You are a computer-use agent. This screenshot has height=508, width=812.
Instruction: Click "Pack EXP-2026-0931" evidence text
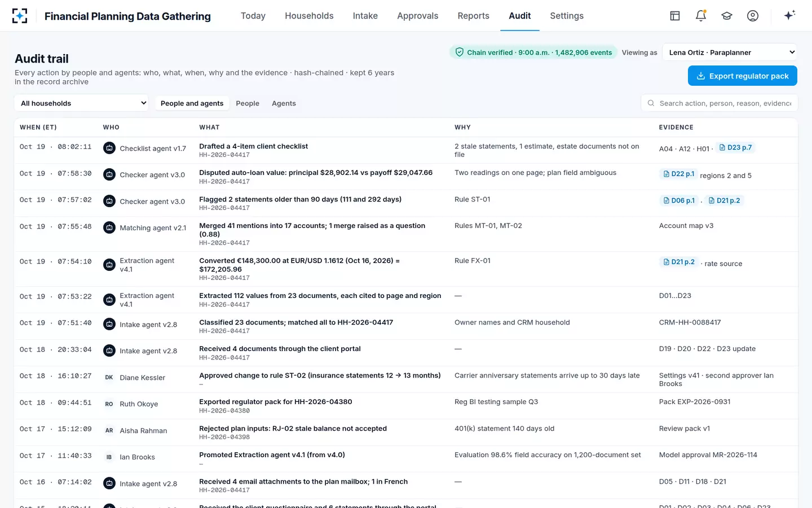[x=695, y=402]
